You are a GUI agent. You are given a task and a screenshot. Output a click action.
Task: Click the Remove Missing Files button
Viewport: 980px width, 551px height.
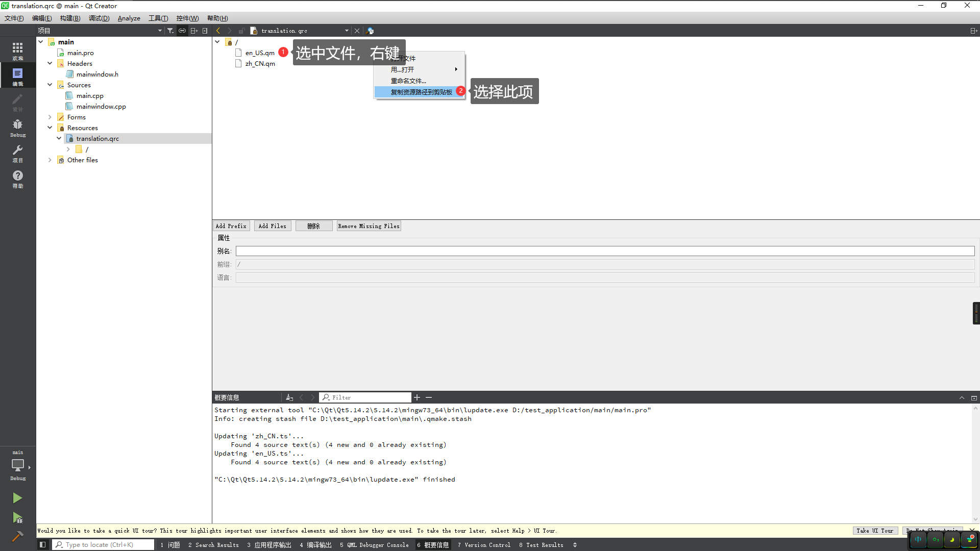(x=369, y=226)
